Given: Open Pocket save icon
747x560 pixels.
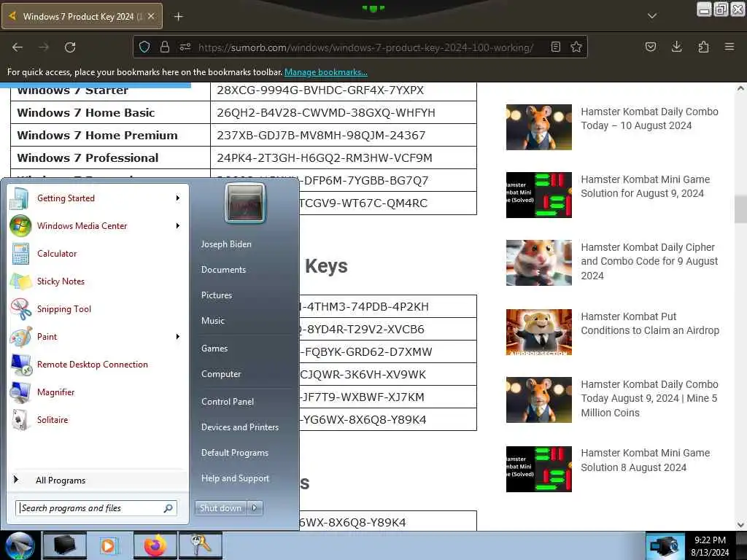Looking at the screenshot, I should click(650, 47).
